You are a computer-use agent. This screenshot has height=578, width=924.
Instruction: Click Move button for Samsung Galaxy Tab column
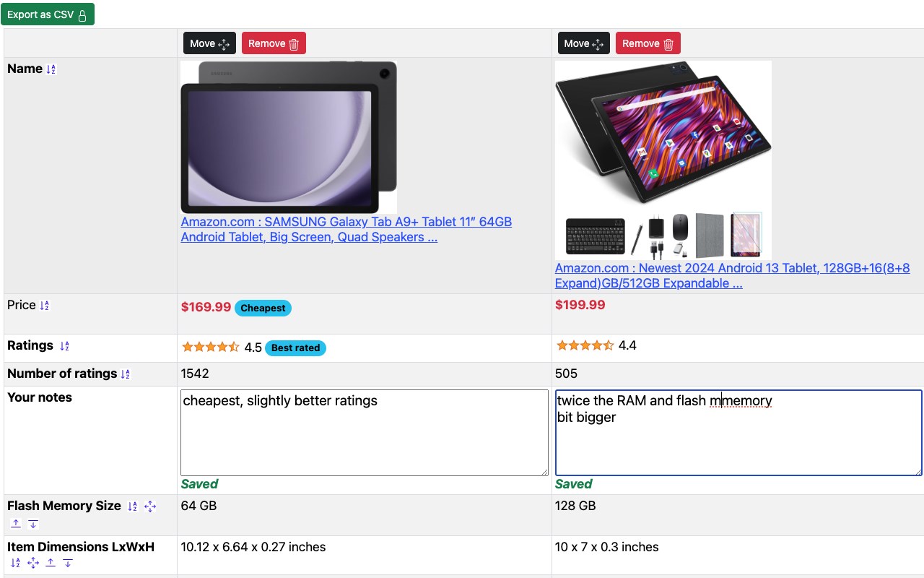coord(209,43)
